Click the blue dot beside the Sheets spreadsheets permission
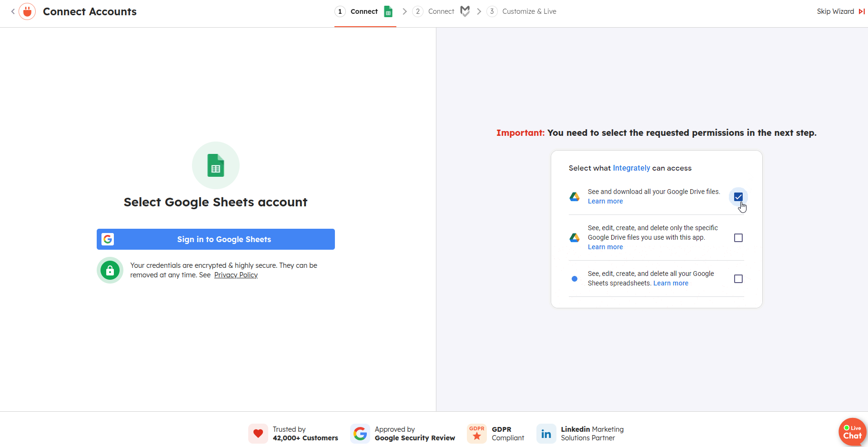868x447 pixels. tap(575, 279)
